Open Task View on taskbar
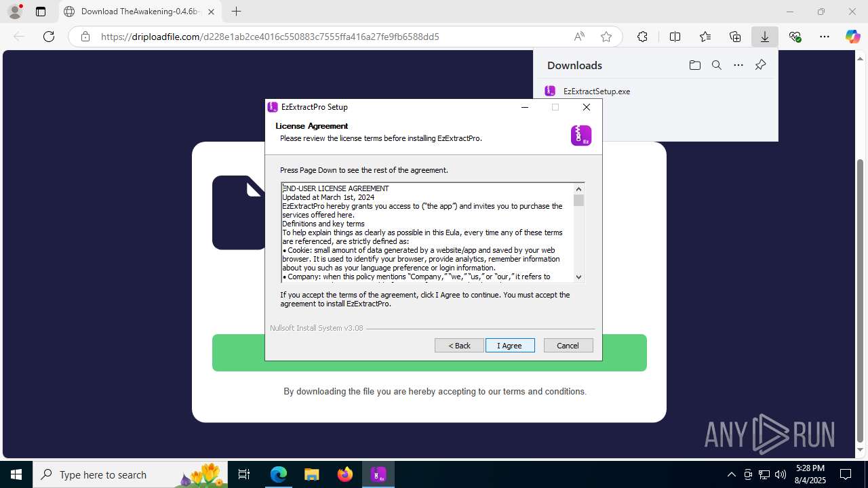868x488 pixels. pyautogui.click(x=245, y=474)
